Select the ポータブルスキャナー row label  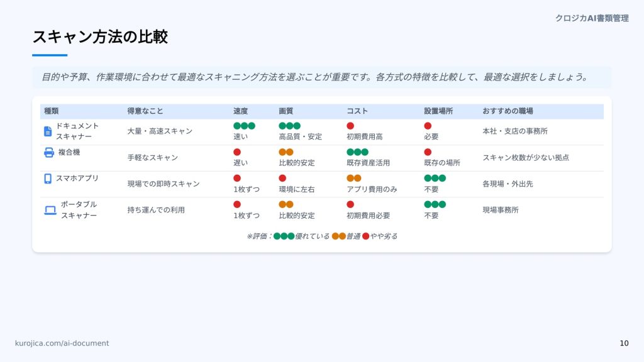pos(79,210)
